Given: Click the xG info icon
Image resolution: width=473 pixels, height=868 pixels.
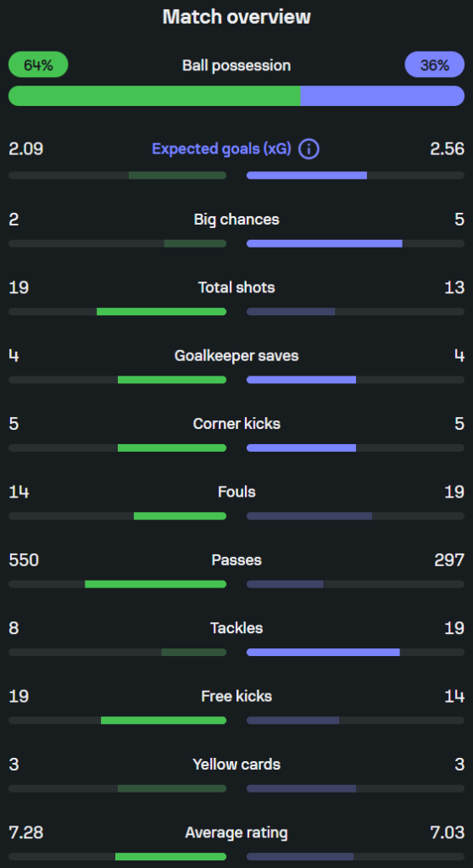Looking at the screenshot, I should [309, 149].
